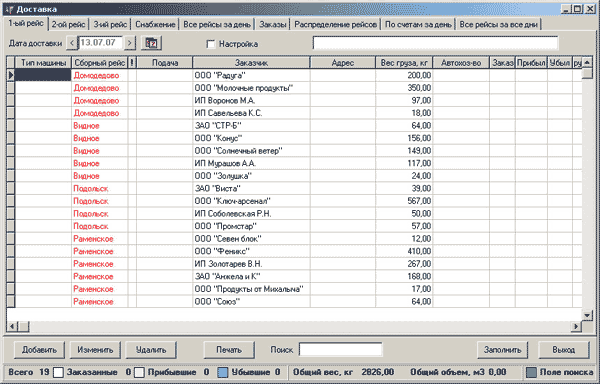Viewport: 600px width, 384px height.
Task: Open the Доставка window system menu icon
Action: pyautogui.click(x=10, y=9)
